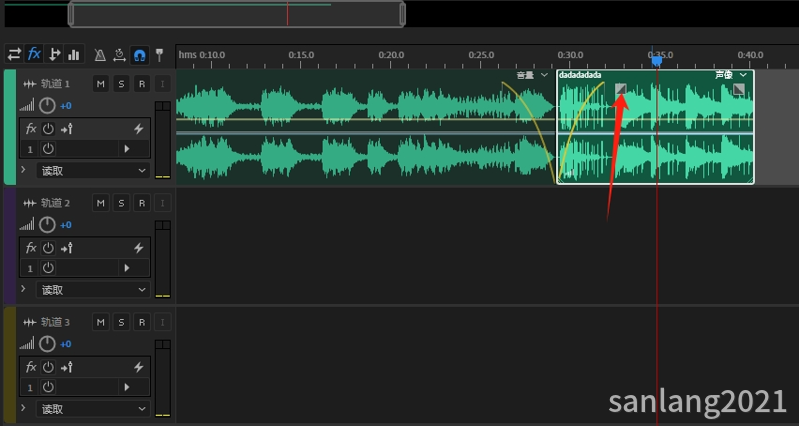Enable input monitoring on 轨道 2
799x426 pixels.
click(x=163, y=203)
